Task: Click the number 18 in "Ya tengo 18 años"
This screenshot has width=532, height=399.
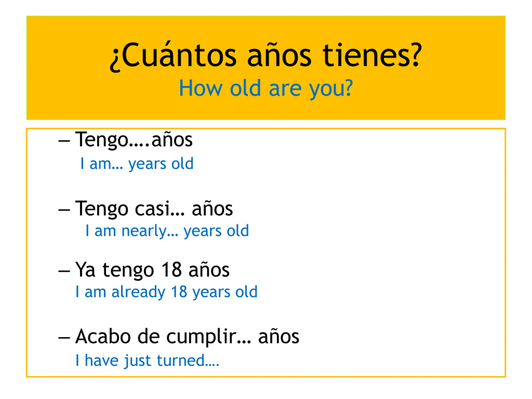Action: (x=171, y=270)
